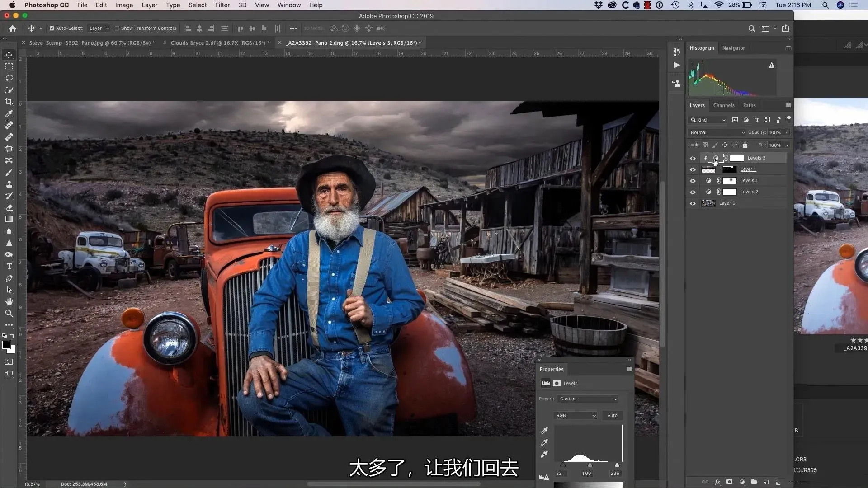The height and width of the screenshot is (488, 868).
Task: Click the black point eyedropper in Properties
Action: [544, 431]
